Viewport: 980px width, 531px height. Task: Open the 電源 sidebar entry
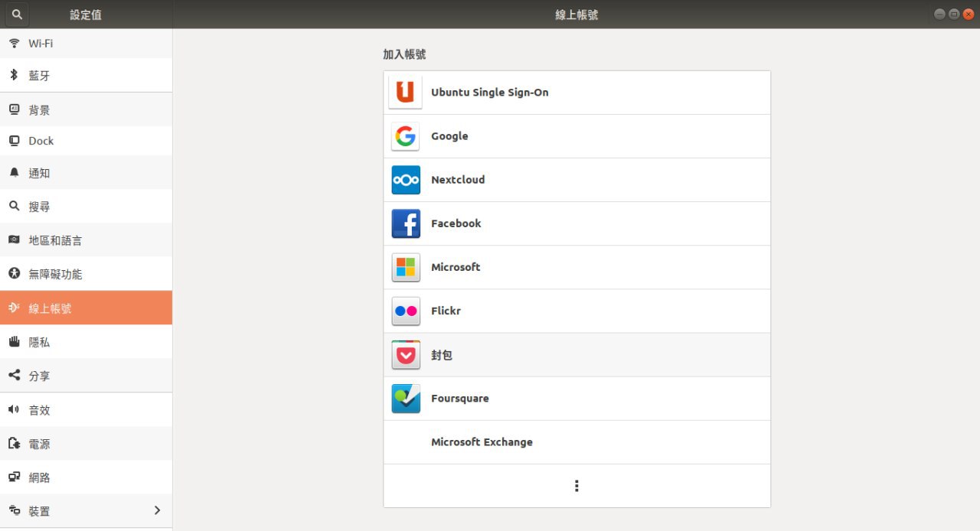tap(86, 443)
